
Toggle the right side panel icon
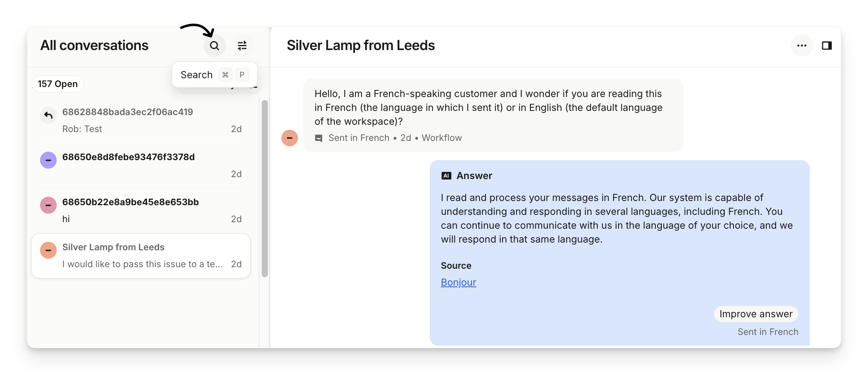click(x=827, y=46)
